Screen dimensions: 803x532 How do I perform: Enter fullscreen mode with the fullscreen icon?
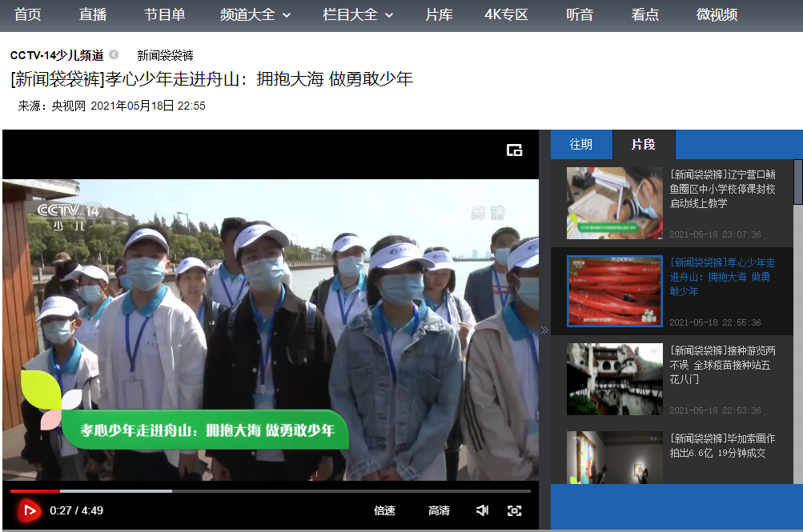coord(514,510)
